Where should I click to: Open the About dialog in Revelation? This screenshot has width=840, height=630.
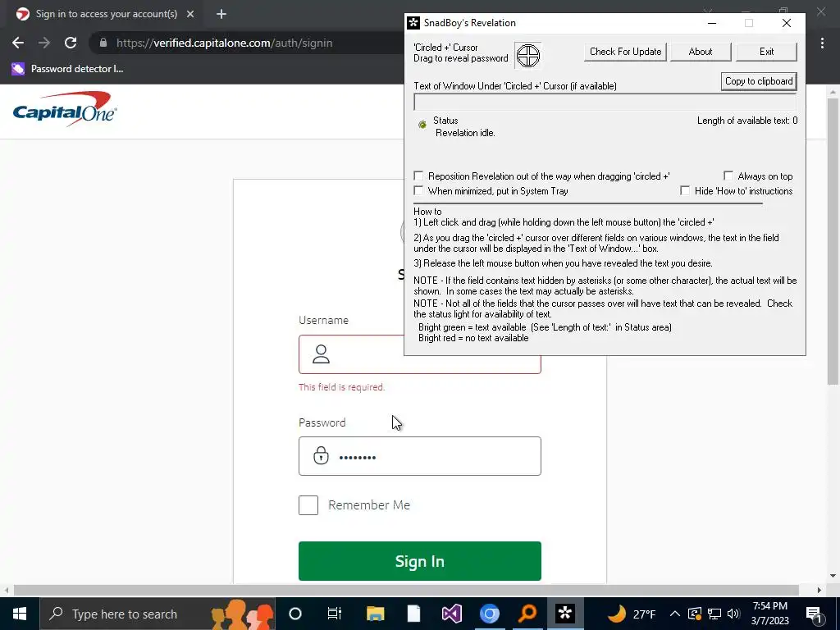(701, 52)
